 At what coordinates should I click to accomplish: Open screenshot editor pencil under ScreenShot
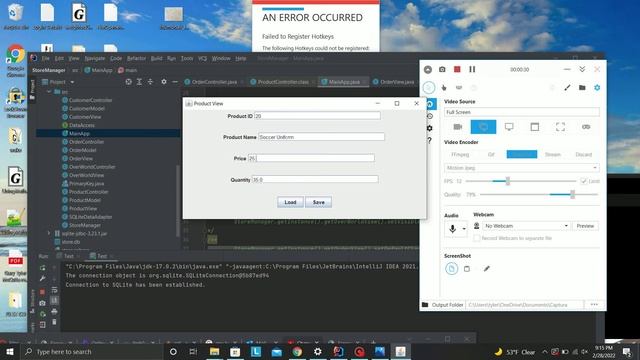coord(487,269)
